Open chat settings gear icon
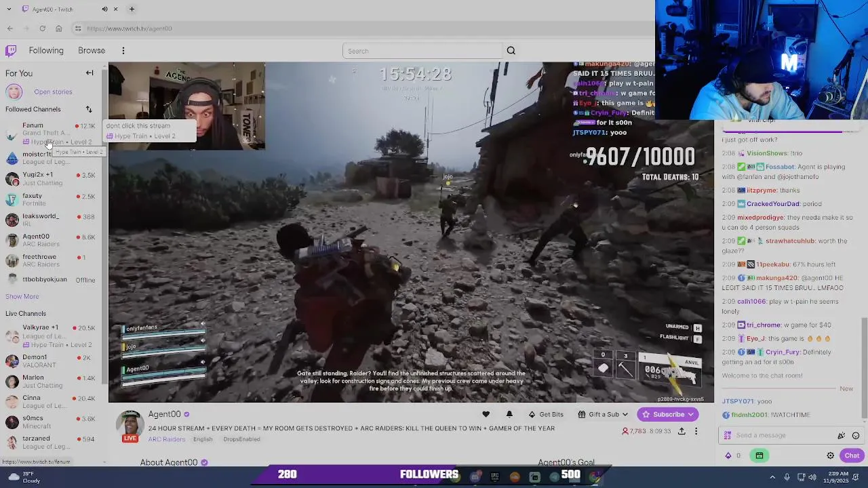This screenshot has width=868, height=488. tap(831, 455)
